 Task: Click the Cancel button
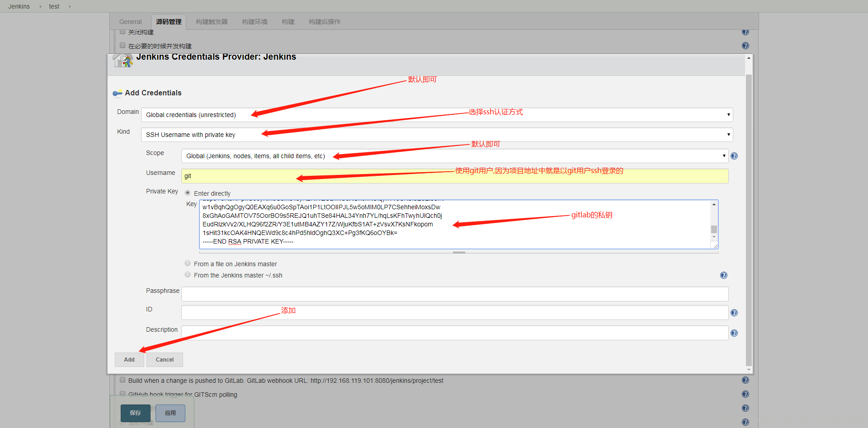[x=165, y=360]
